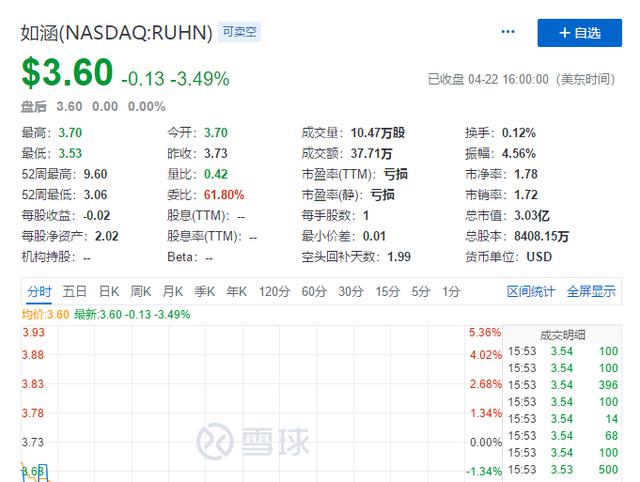Select the 15:53 trade with volume 14
The height and width of the screenshot is (482, 640).
tap(563, 419)
